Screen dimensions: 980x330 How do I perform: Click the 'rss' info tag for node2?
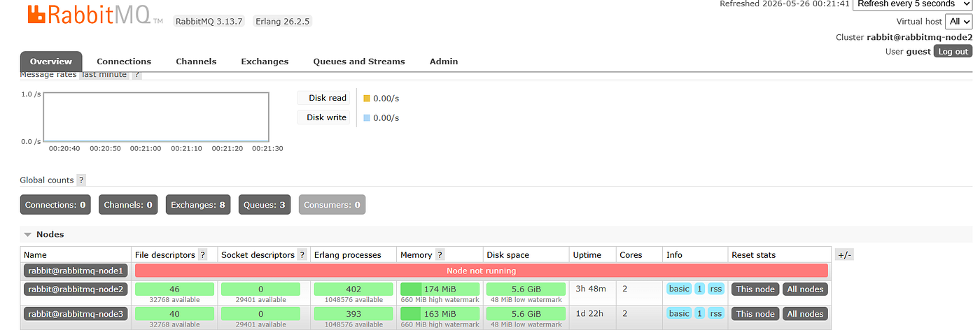[x=715, y=289]
